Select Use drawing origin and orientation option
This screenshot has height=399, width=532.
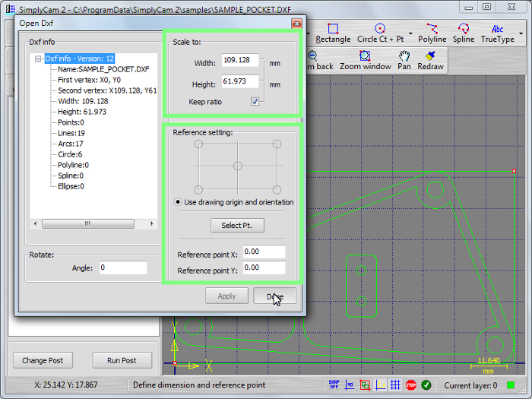(x=178, y=202)
